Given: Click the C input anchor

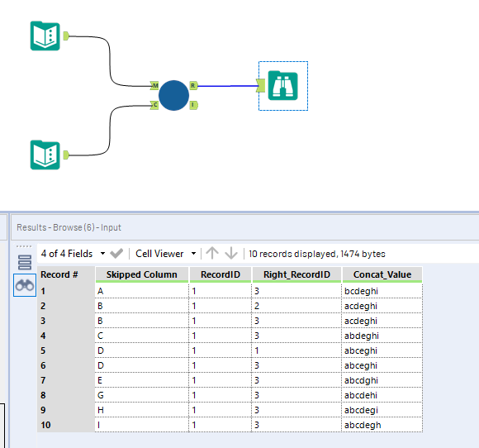Looking at the screenshot, I should [x=154, y=105].
